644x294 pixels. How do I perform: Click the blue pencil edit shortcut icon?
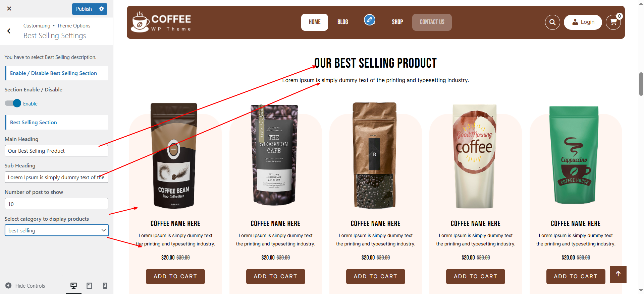tap(370, 20)
